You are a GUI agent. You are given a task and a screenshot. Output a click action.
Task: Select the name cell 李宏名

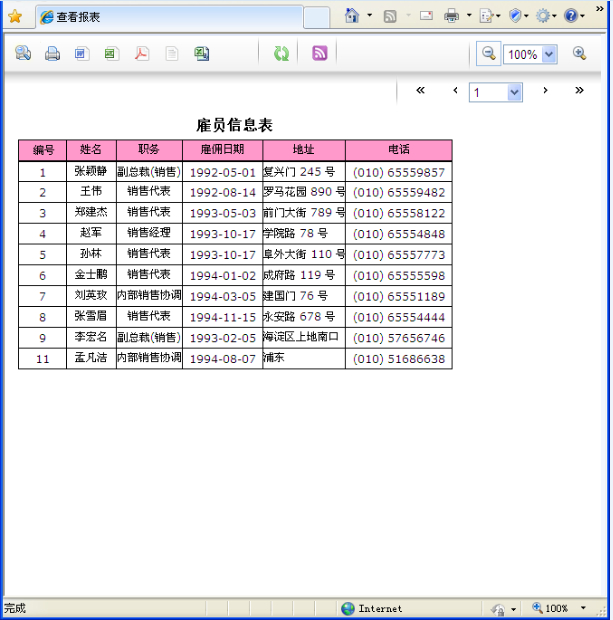click(x=91, y=338)
